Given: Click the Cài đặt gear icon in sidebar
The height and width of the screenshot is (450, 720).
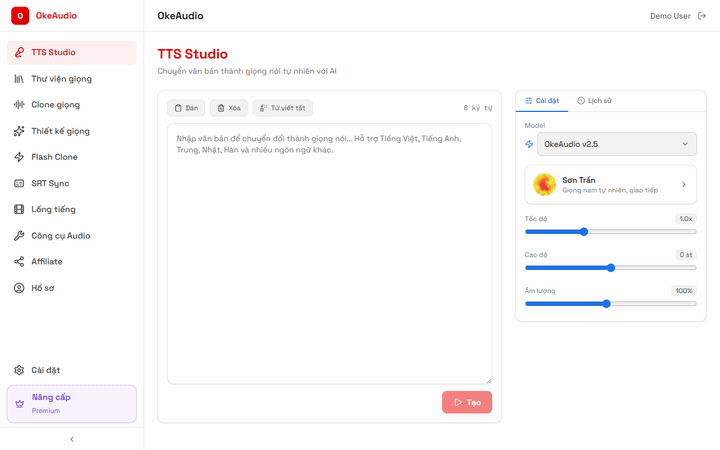Looking at the screenshot, I should coord(19,370).
